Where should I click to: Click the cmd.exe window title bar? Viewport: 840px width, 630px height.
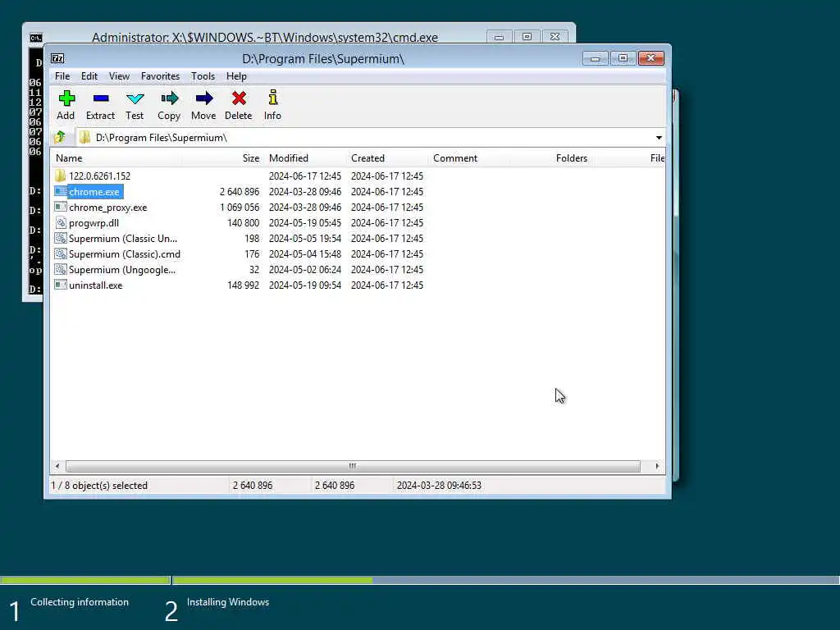click(265, 37)
